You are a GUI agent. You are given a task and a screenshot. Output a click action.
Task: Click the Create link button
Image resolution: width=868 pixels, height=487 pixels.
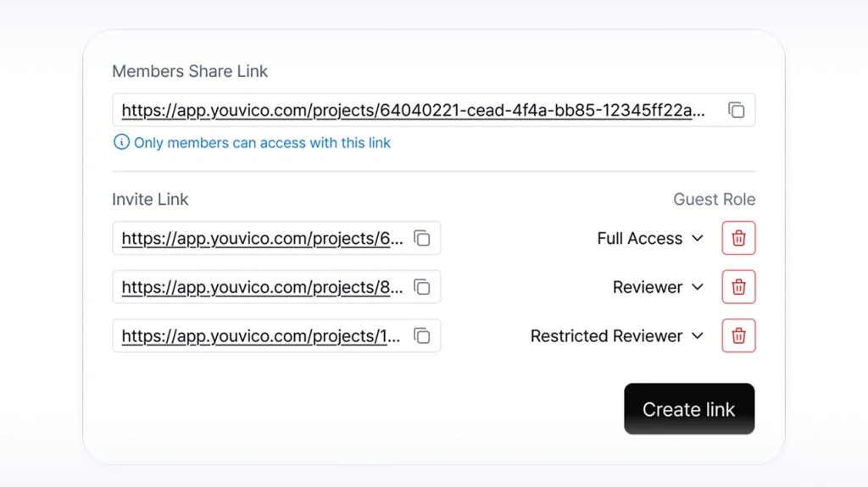688,409
